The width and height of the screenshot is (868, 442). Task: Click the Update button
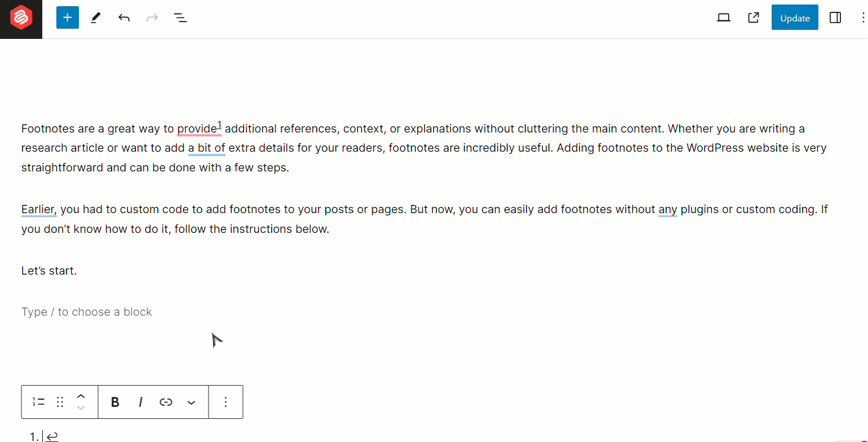(795, 17)
